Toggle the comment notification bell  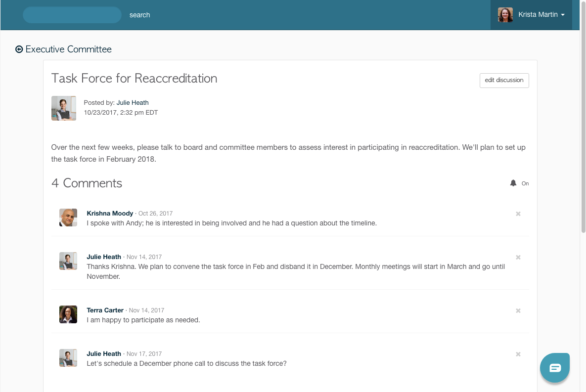[513, 183]
